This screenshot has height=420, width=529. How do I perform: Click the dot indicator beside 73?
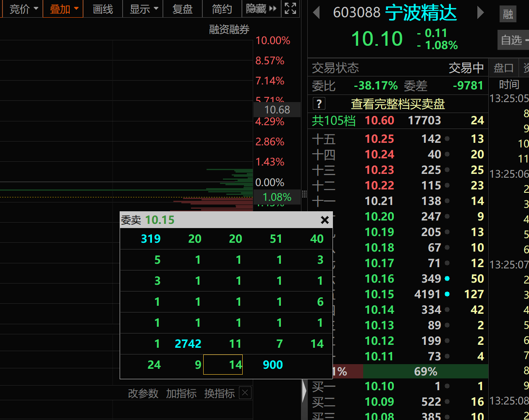click(x=447, y=356)
